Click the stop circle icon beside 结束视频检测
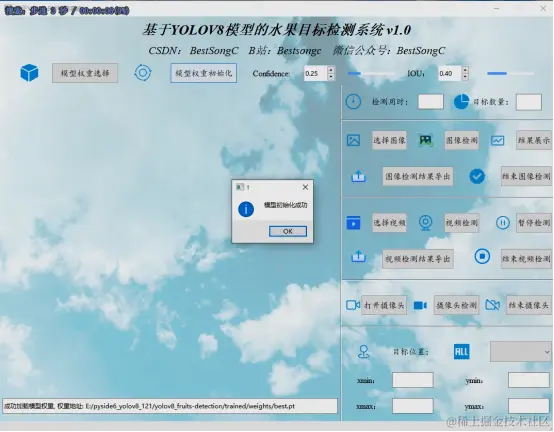The image size is (554, 432). [482, 256]
